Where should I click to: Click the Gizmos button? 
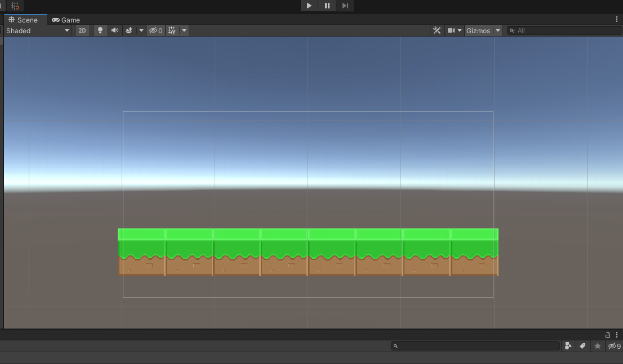click(478, 30)
